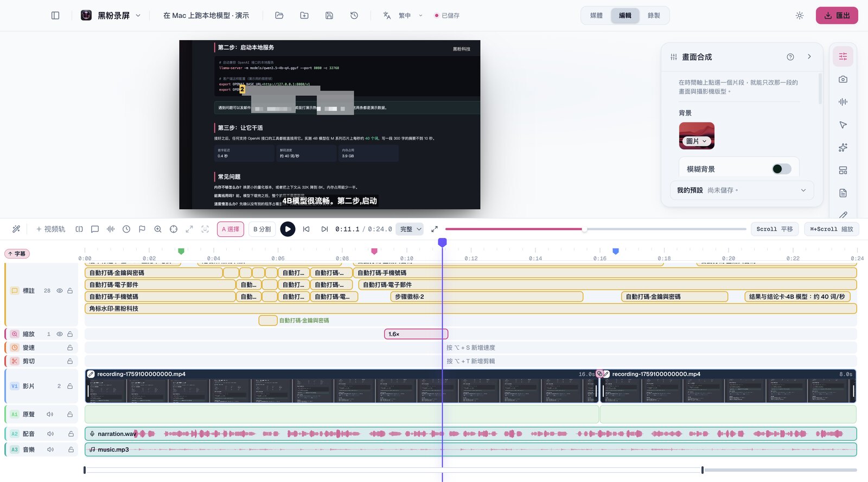Click the crosshair target icon in timeline toolbar
This screenshot has width=868, height=482.
tap(174, 229)
